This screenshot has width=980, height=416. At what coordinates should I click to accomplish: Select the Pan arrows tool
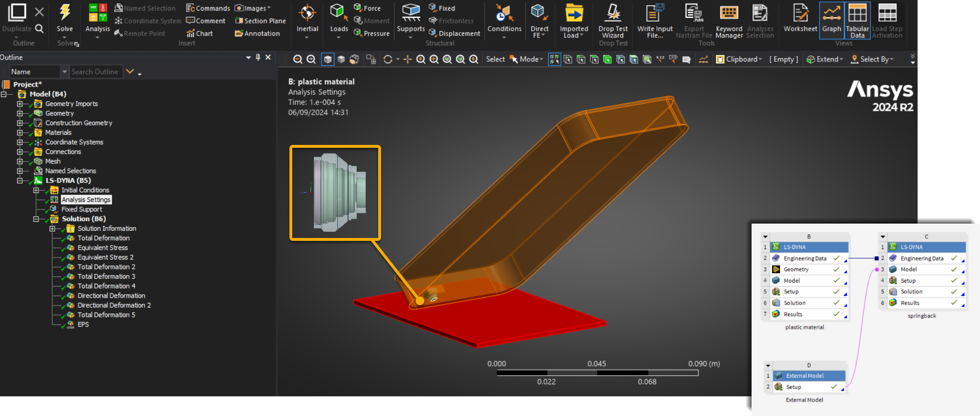[x=407, y=59]
